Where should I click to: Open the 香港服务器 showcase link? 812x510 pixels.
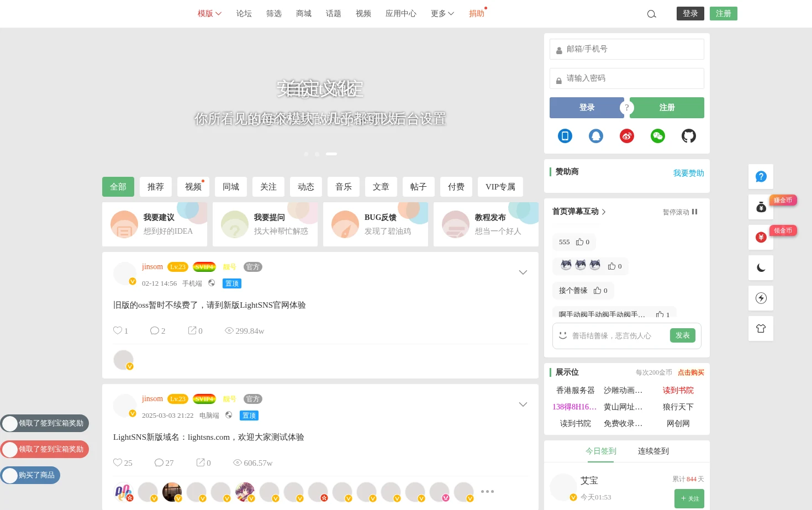tap(576, 391)
